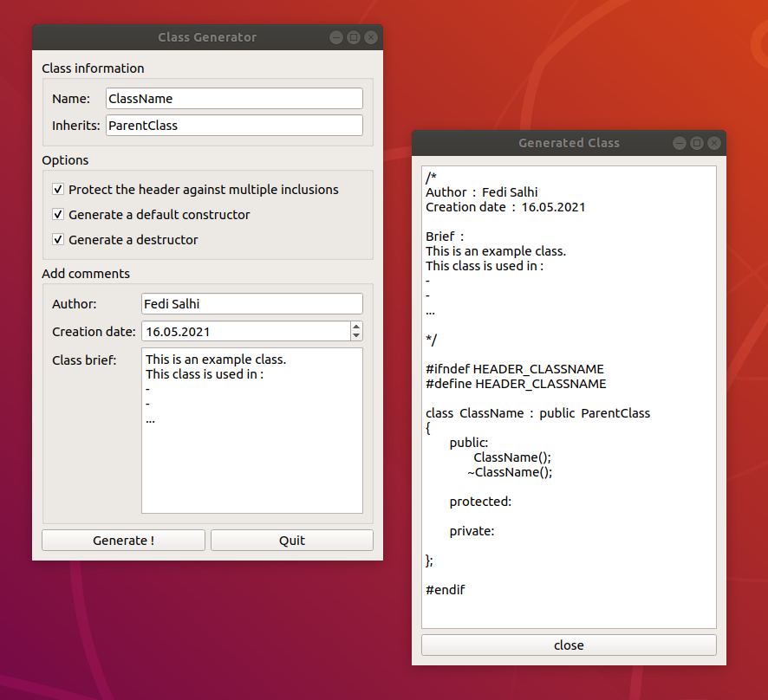768x700 pixels.
Task: Click inside the Class brief text area
Action: pos(251,431)
